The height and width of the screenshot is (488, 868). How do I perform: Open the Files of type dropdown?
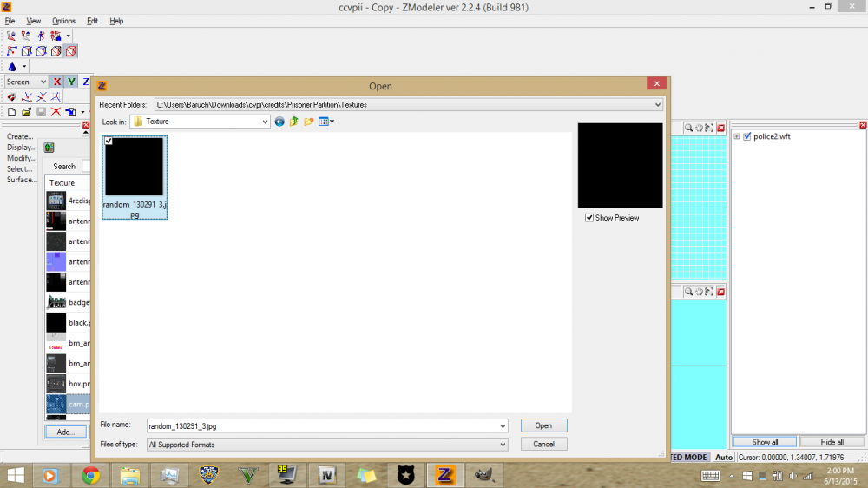(x=503, y=445)
